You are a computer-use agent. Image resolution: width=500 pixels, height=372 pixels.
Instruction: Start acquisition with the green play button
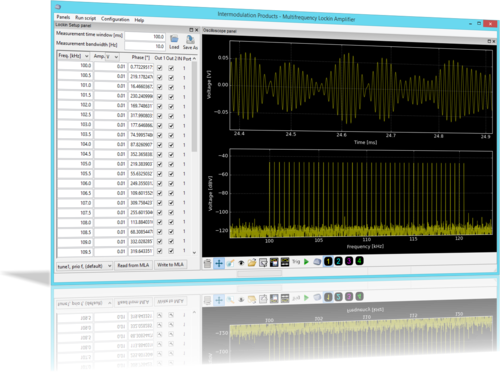pos(306,262)
